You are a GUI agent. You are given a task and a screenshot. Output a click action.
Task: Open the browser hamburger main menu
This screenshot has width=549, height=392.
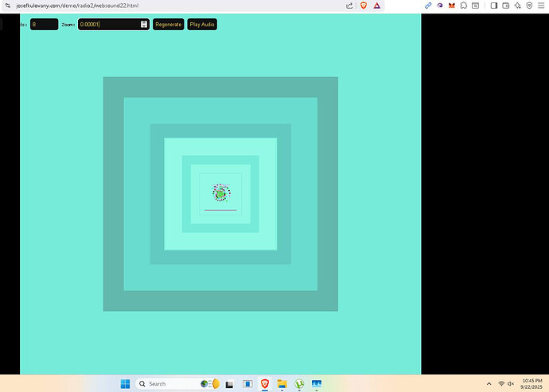point(541,6)
